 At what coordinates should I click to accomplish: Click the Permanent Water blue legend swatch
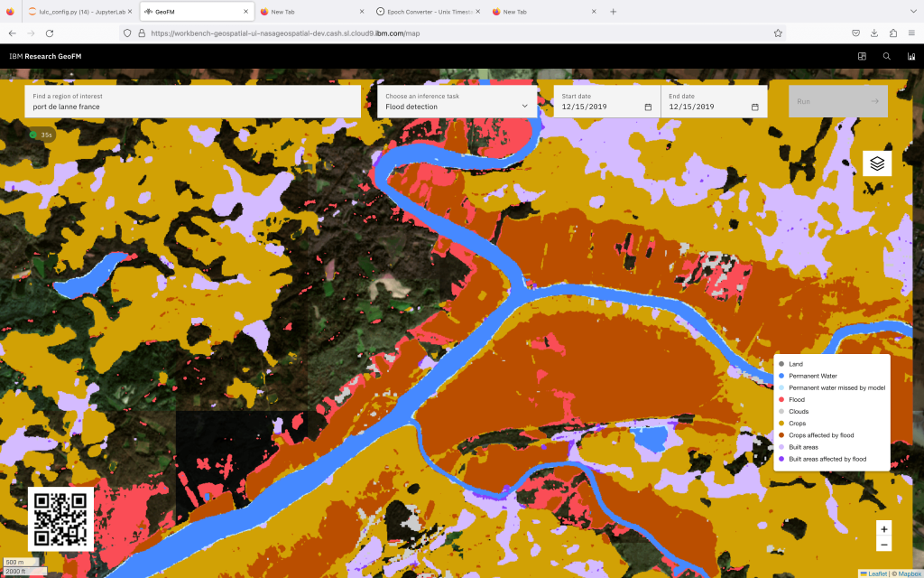click(781, 376)
